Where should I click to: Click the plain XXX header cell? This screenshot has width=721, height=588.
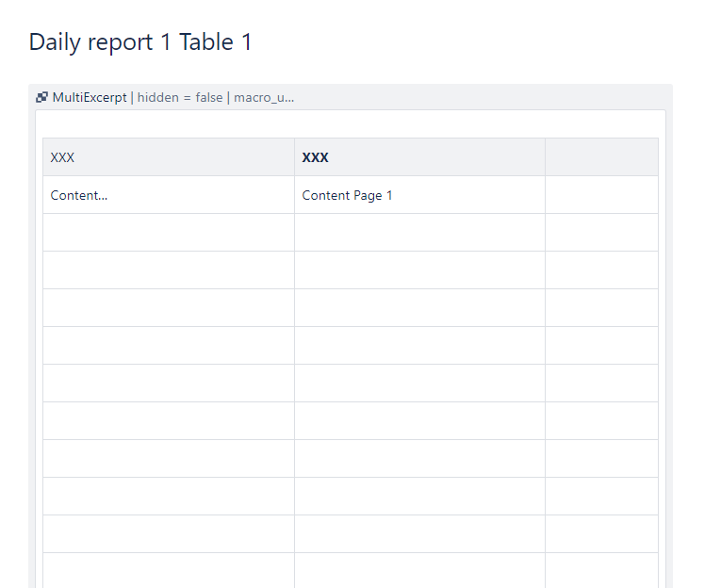[x=169, y=157]
